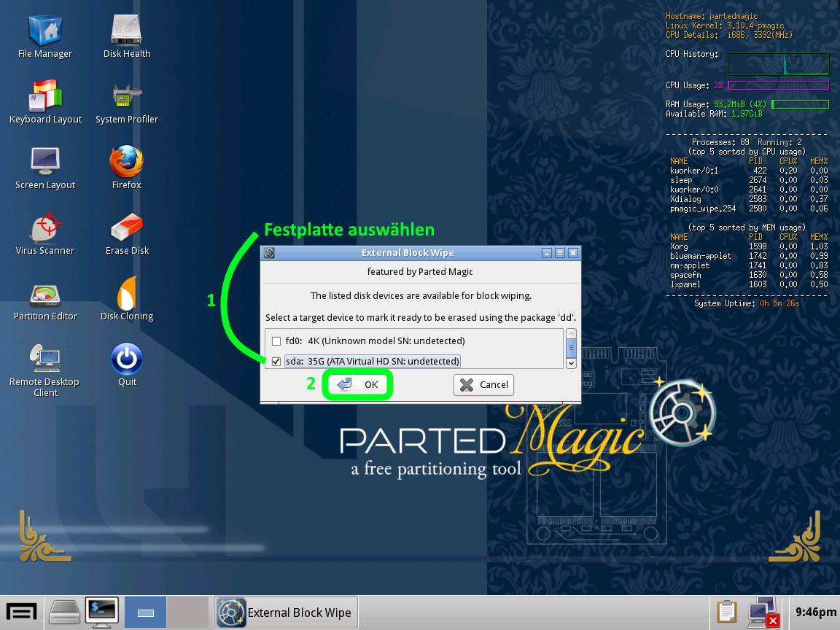840x630 pixels.
Task: Open Screen Layout desktop icon
Action: [x=45, y=168]
